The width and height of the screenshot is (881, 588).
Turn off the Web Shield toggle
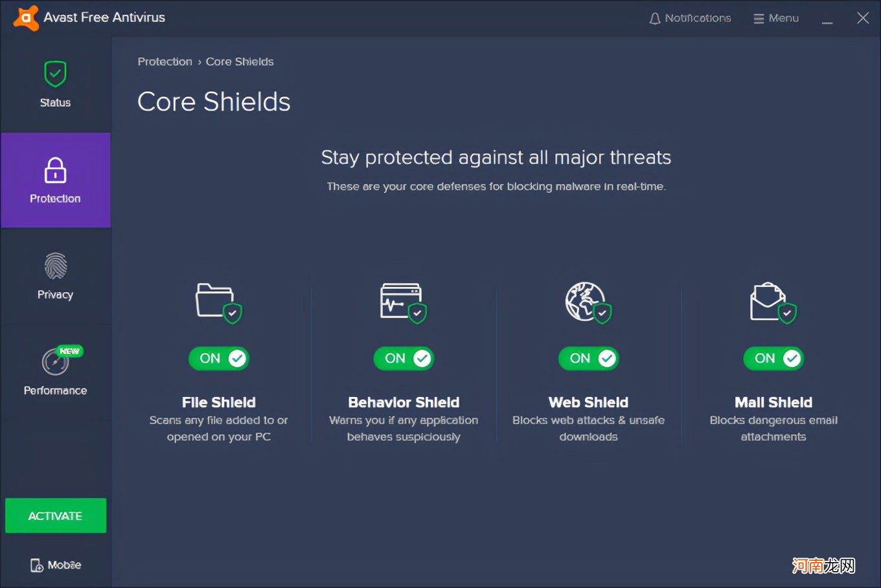click(589, 358)
